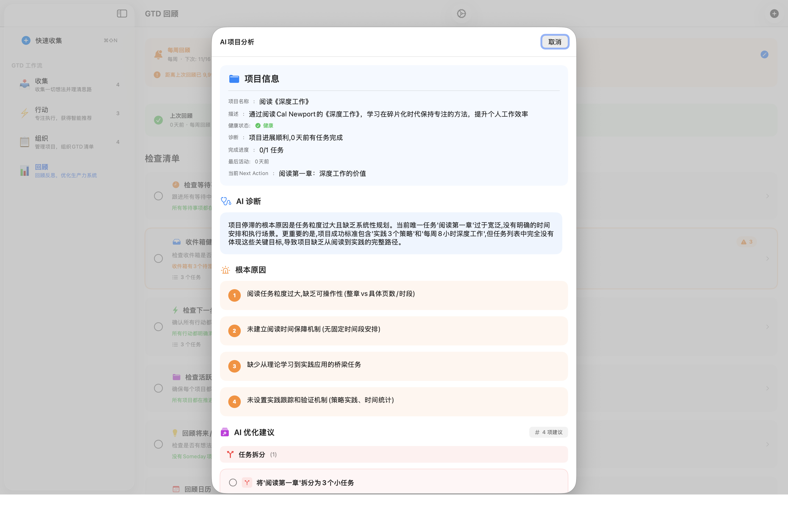Mark the 检查下一步 item complete
This screenshot has width=788, height=532.
(158, 326)
